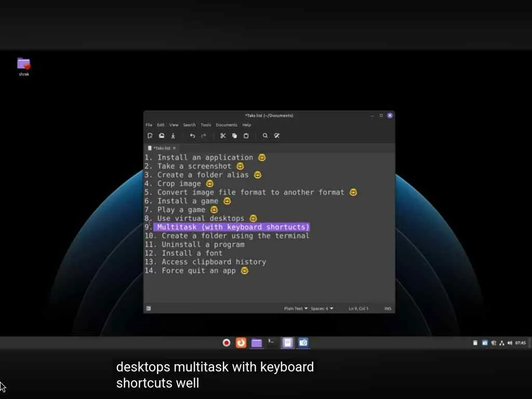Click line 14 'Force quit an app'
The image size is (532, 399).
tap(196, 271)
